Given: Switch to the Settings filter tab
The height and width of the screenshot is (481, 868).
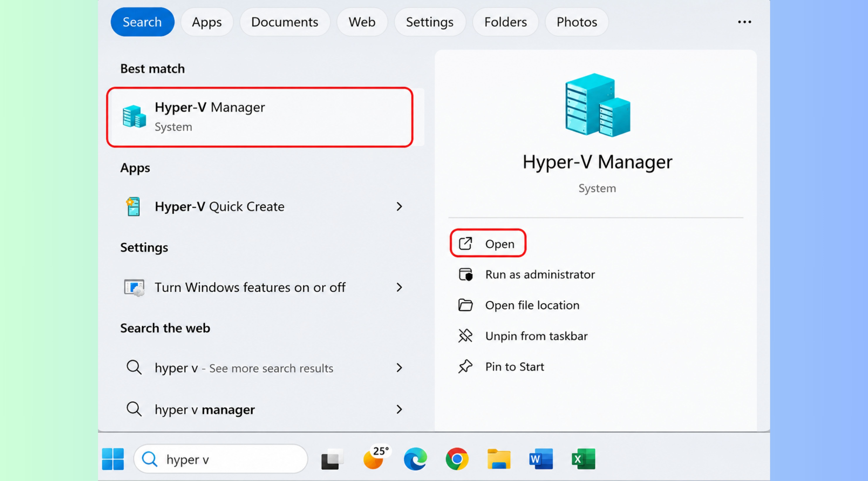Looking at the screenshot, I should click(x=430, y=22).
